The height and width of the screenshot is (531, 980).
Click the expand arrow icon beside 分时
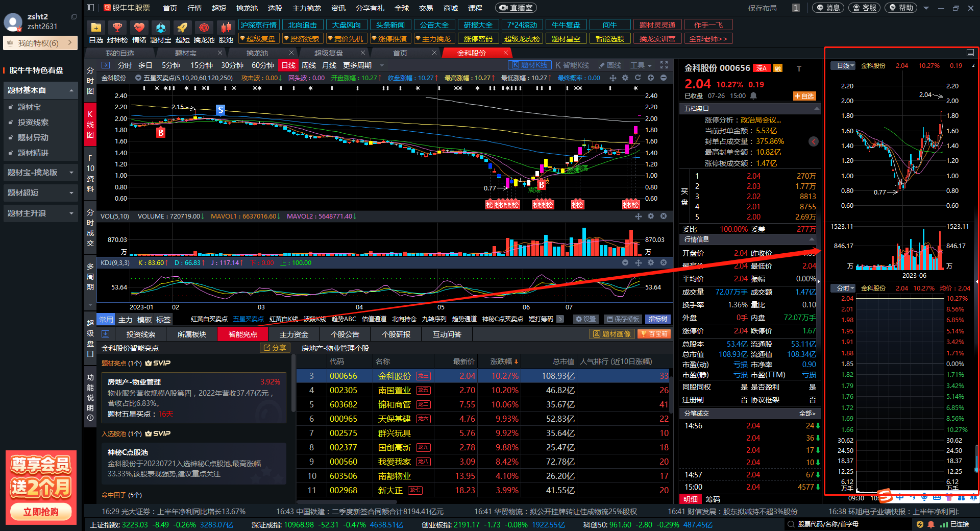pyautogui.click(x=106, y=65)
